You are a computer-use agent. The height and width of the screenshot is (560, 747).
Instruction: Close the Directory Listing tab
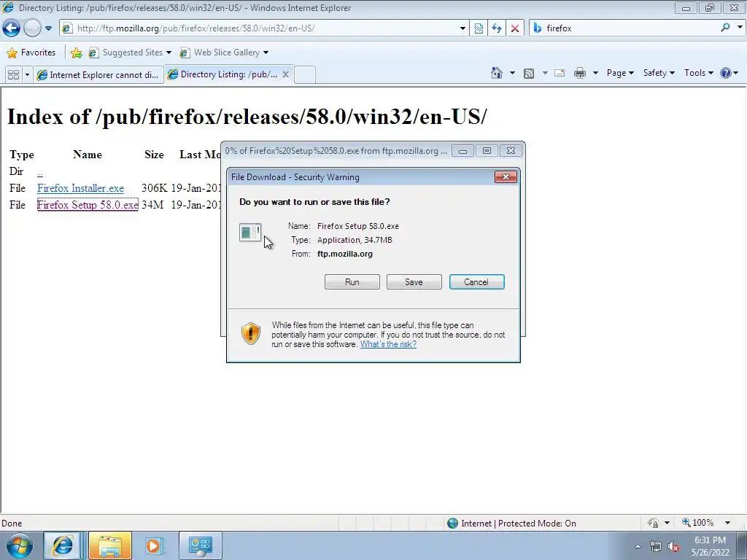(285, 74)
